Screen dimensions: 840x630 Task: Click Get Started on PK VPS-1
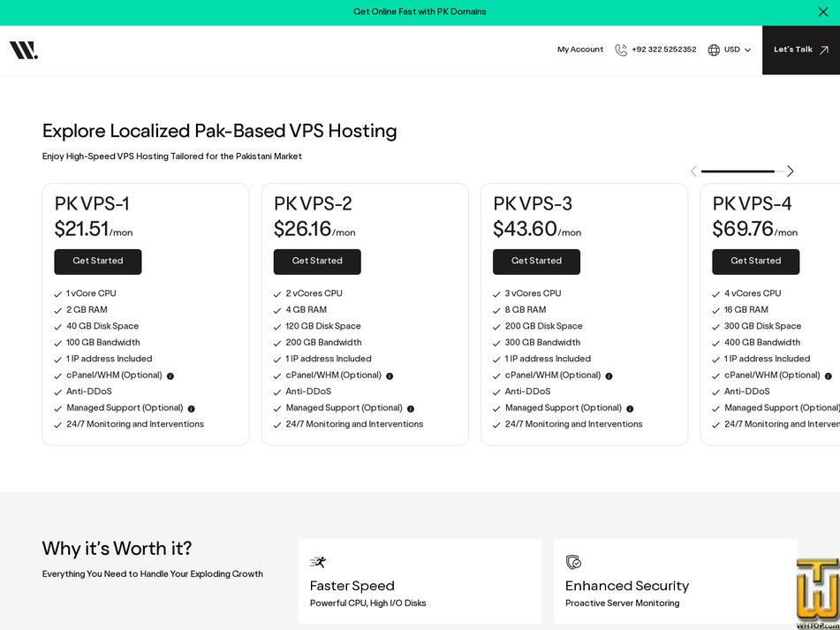tap(98, 262)
